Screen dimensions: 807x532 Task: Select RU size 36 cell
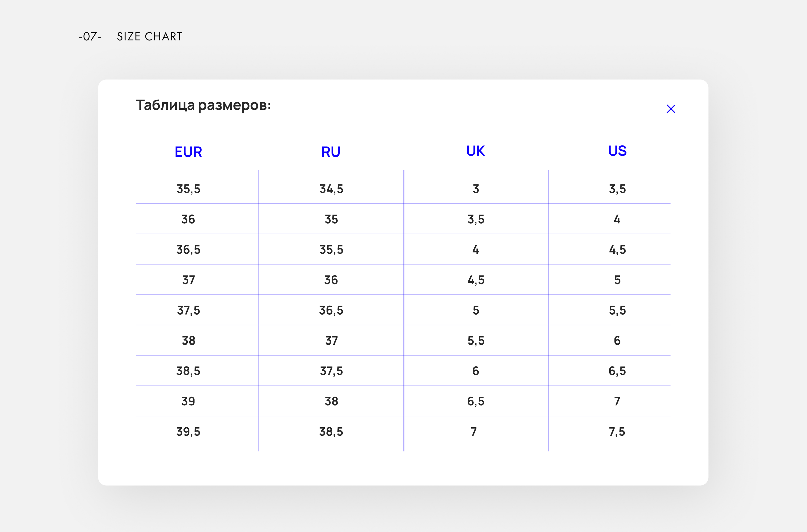click(x=331, y=280)
